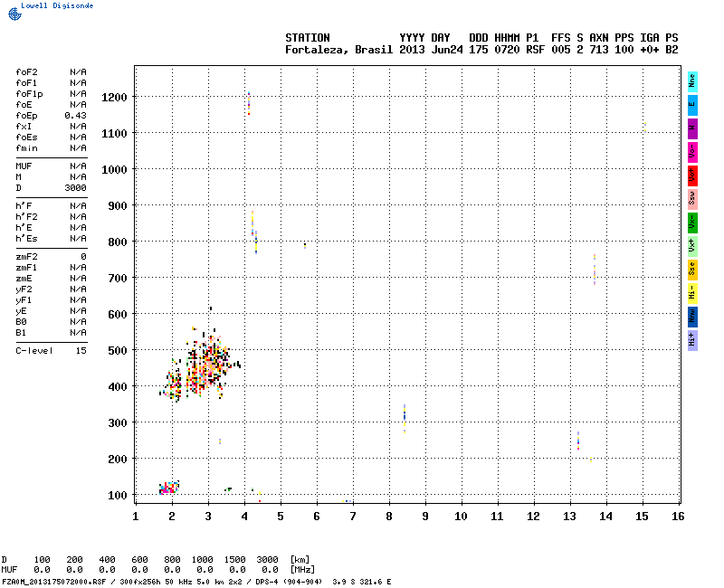Screen dimensions: 724x588
Task: Open the Lowell Digisonde title link
Action: pos(57,5)
